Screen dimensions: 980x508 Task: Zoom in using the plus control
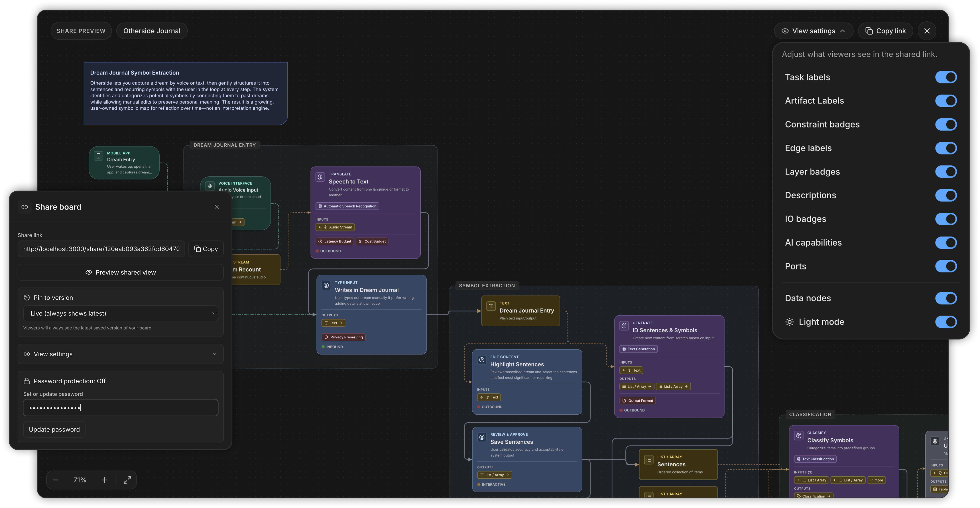[x=104, y=480]
